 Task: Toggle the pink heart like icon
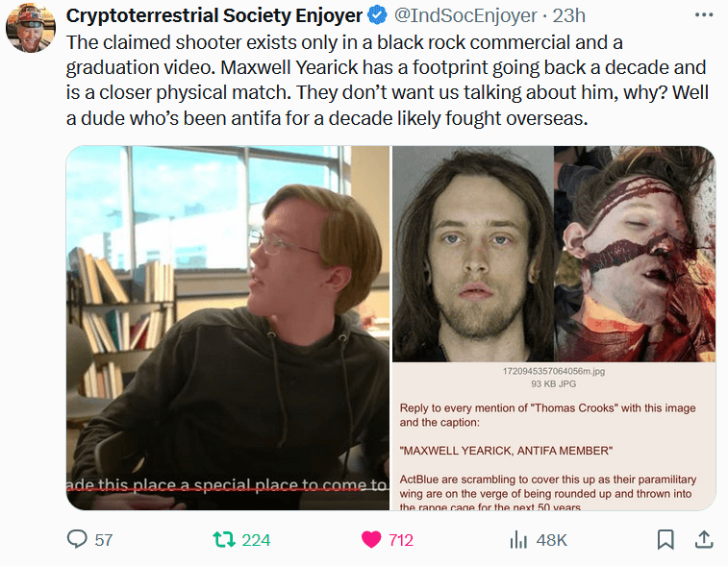point(371,539)
